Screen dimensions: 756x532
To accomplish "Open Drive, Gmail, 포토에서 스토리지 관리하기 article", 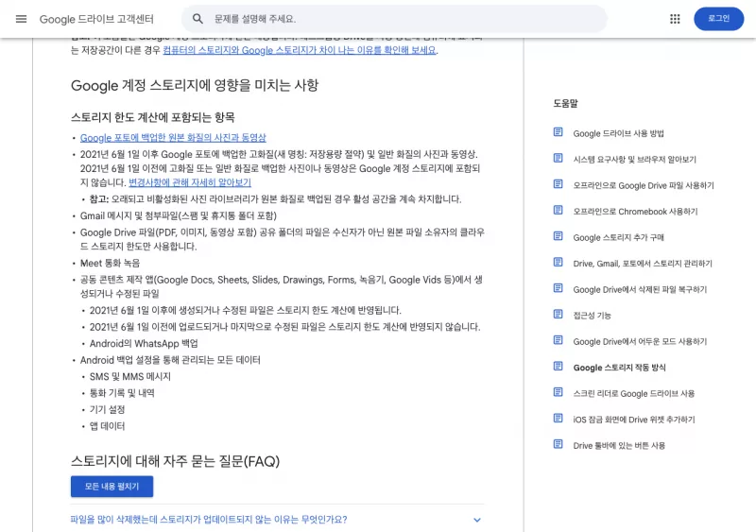I will pos(643,264).
